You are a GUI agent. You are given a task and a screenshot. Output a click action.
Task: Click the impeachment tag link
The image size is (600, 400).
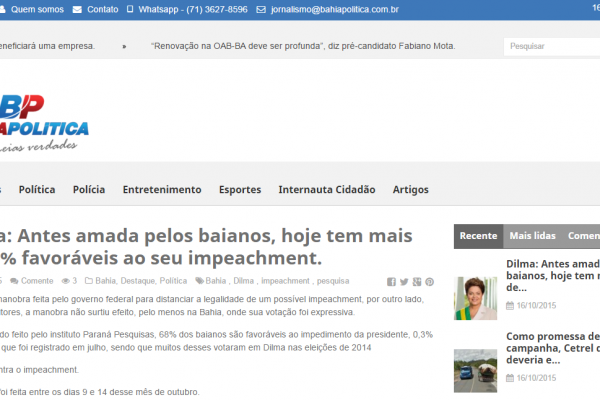point(285,281)
